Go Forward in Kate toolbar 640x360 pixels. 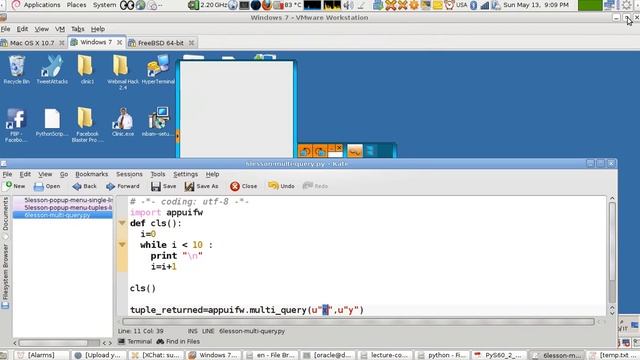pos(122,186)
